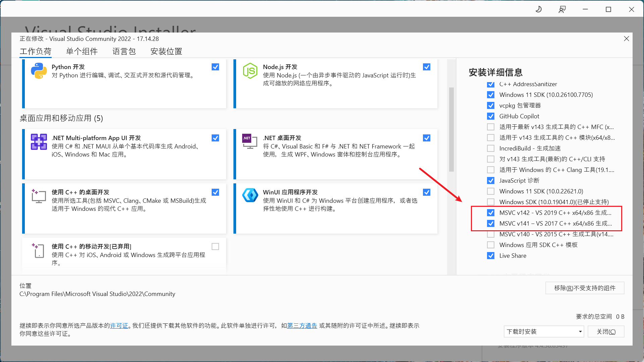Check C++ Clang 工具 for Windows

click(x=491, y=170)
